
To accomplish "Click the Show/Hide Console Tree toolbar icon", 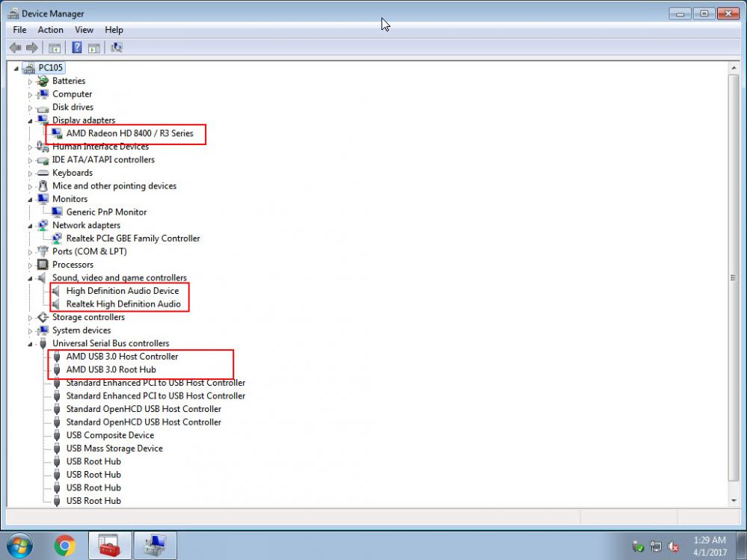I will [x=55, y=48].
